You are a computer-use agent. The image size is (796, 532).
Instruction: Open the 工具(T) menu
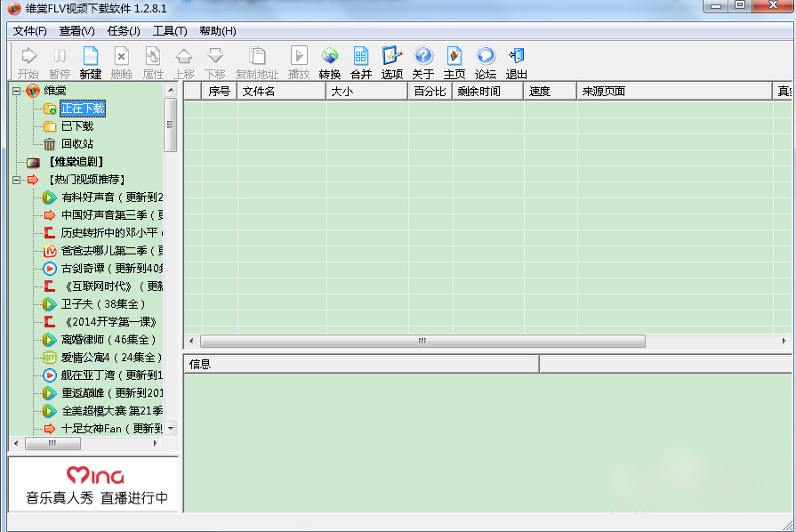click(x=170, y=30)
